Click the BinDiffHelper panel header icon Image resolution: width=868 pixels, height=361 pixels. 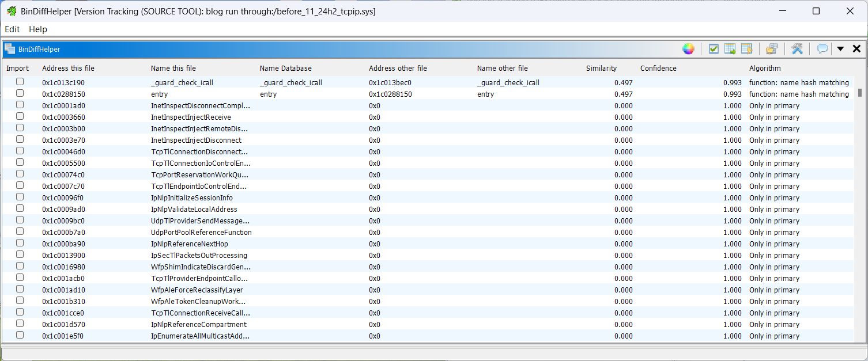click(x=10, y=49)
